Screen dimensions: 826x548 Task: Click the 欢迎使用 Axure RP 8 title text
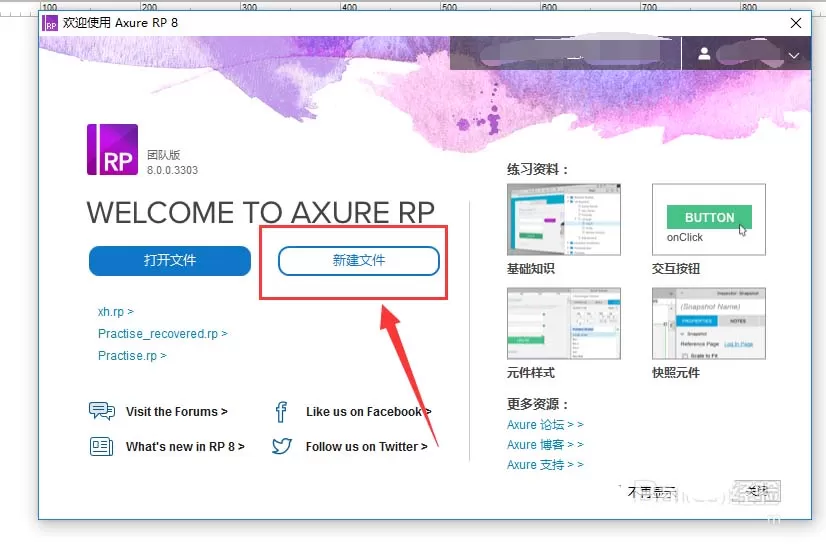coord(120,23)
